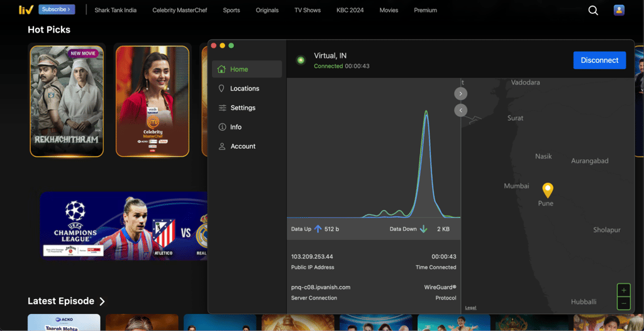Open the Taarak Mehta episode thumbnail

[x=64, y=322]
